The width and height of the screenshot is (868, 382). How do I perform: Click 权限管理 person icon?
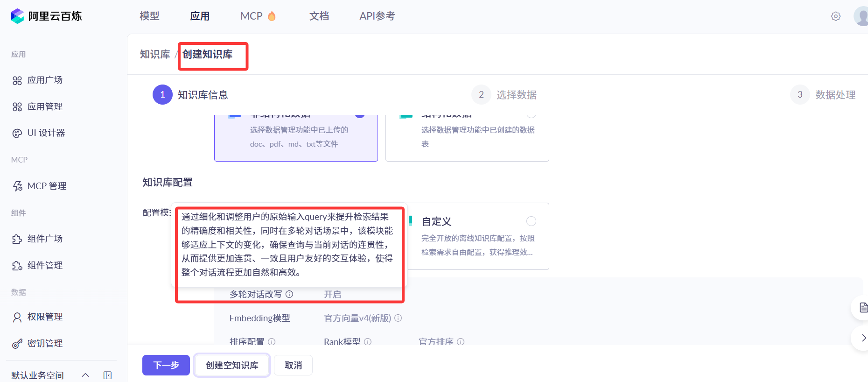pyautogui.click(x=17, y=318)
